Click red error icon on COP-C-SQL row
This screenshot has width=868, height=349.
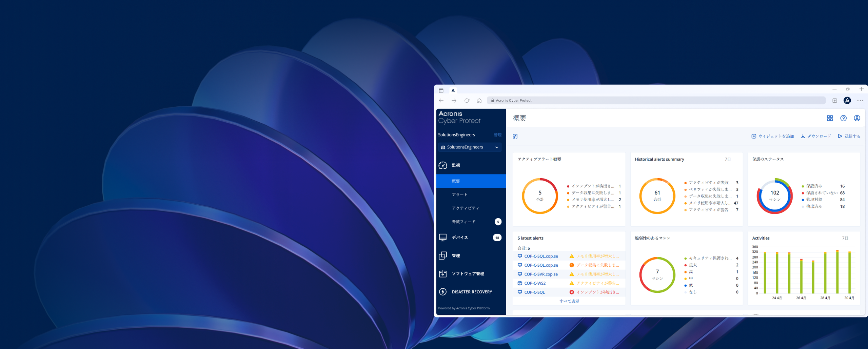coord(572,292)
